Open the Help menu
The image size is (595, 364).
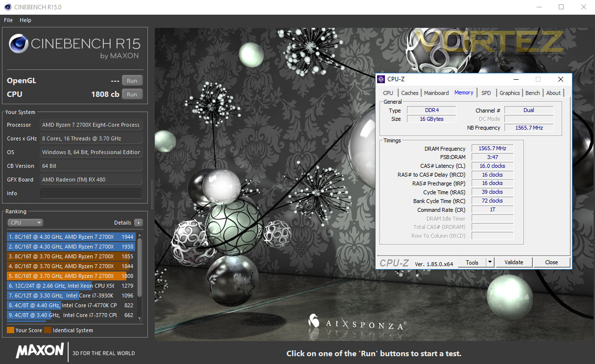point(25,20)
